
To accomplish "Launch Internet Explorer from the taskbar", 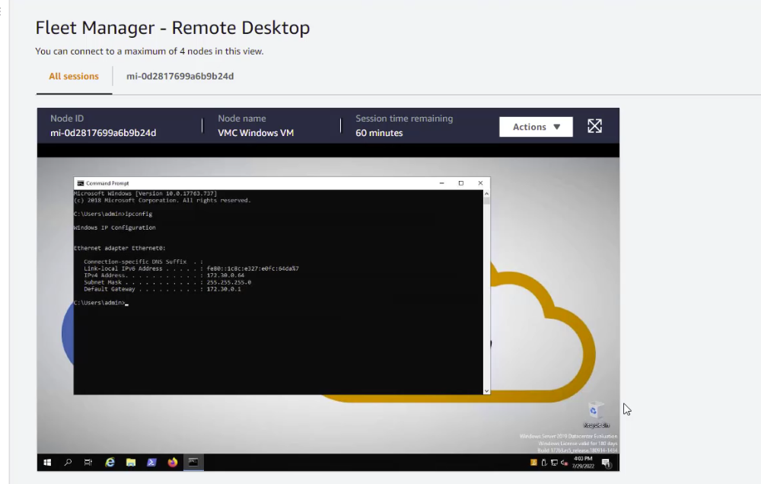I will (x=110, y=462).
